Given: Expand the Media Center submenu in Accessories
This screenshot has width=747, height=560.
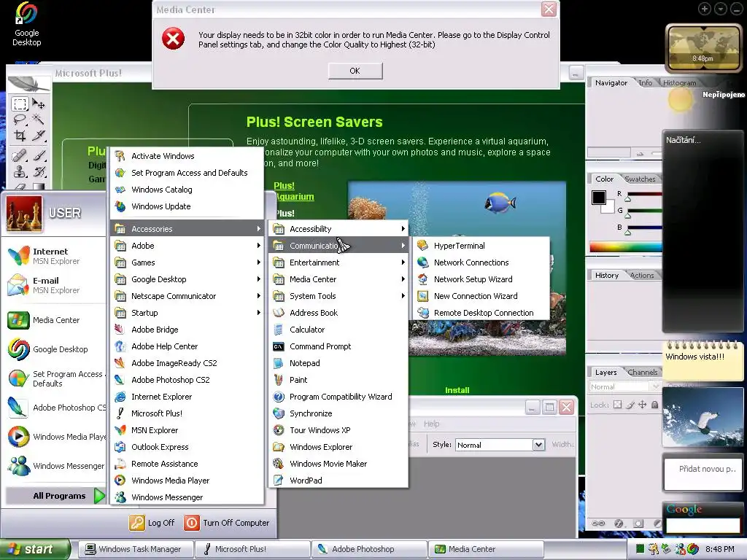Looking at the screenshot, I should click(338, 279).
